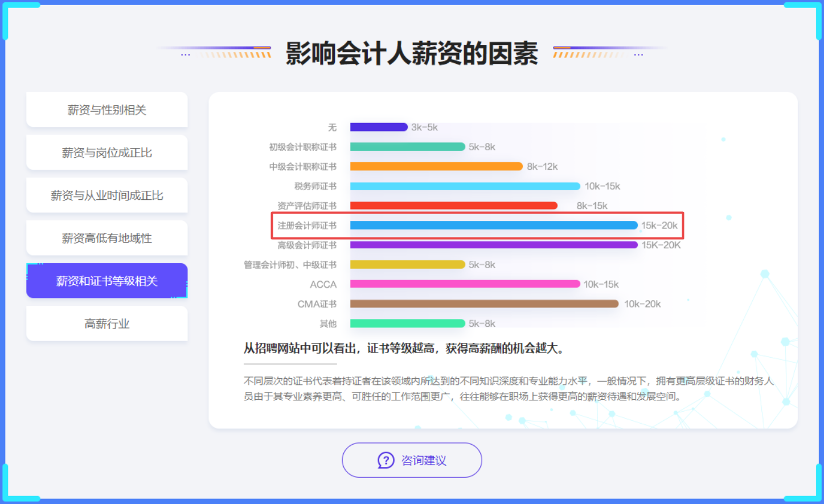
Task: Click the chart label 无
Action: [x=332, y=127]
